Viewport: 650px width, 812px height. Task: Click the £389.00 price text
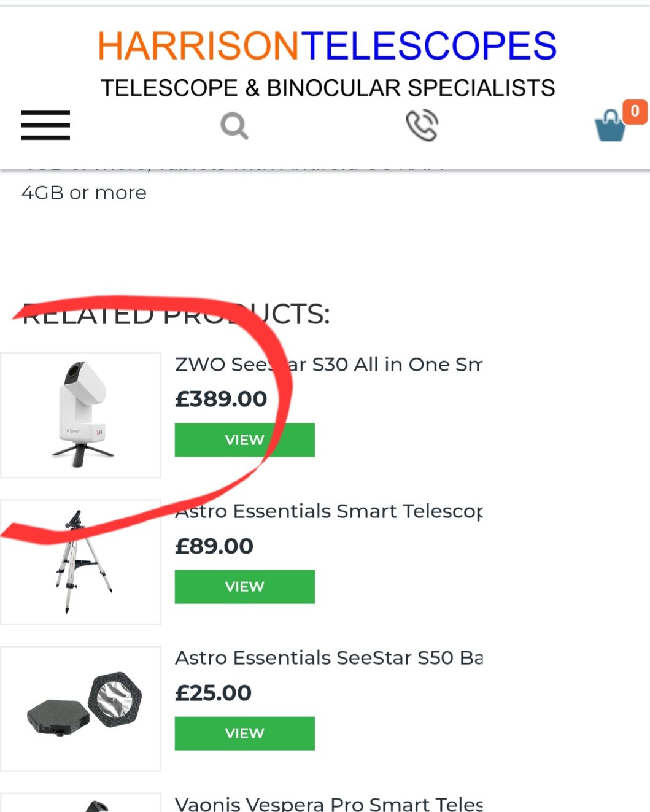(x=221, y=399)
